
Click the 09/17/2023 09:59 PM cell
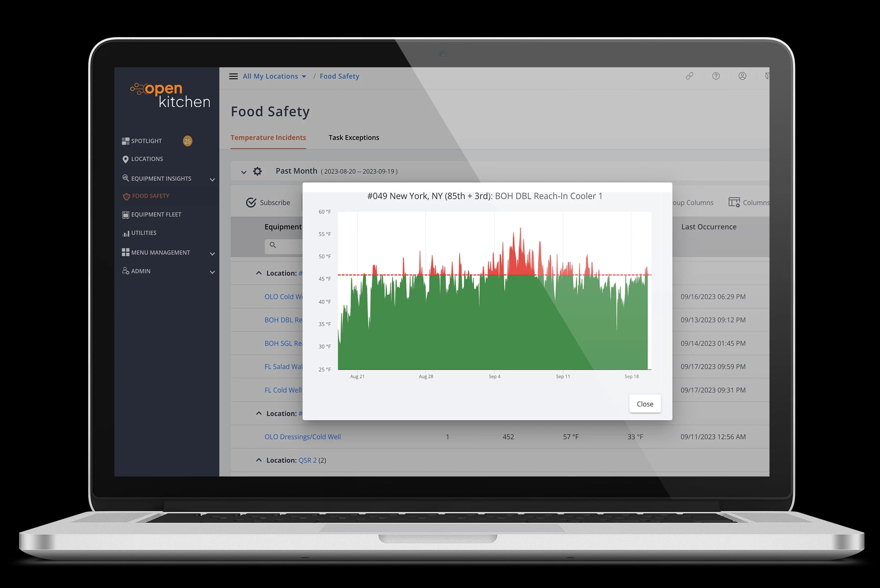coord(713,366)
